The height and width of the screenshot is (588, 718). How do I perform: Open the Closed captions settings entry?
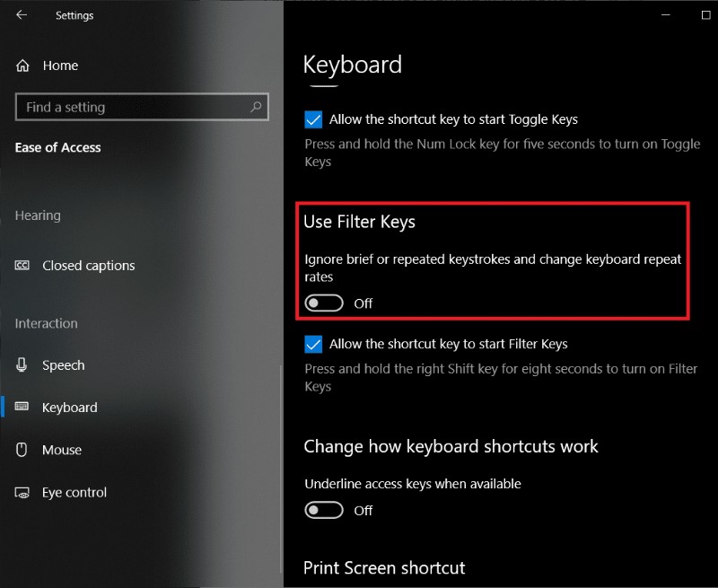point(88,266)
